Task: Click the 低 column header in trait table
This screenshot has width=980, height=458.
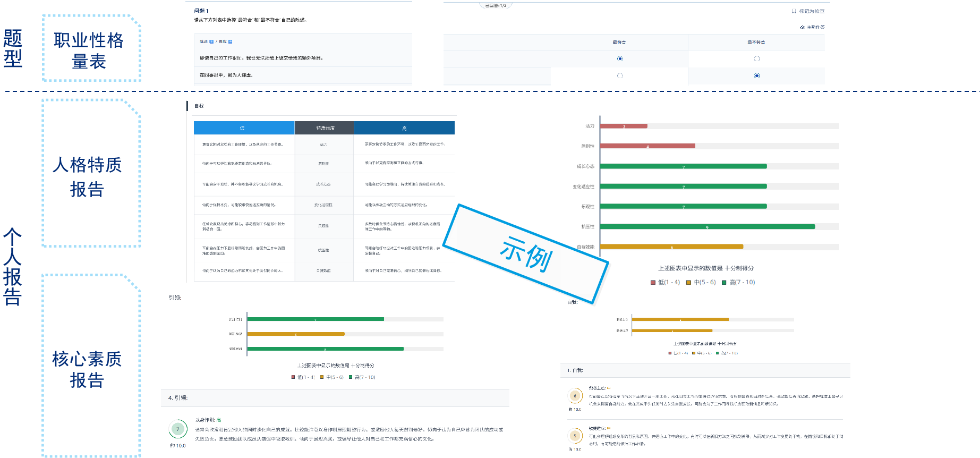Action: (243, 128)
